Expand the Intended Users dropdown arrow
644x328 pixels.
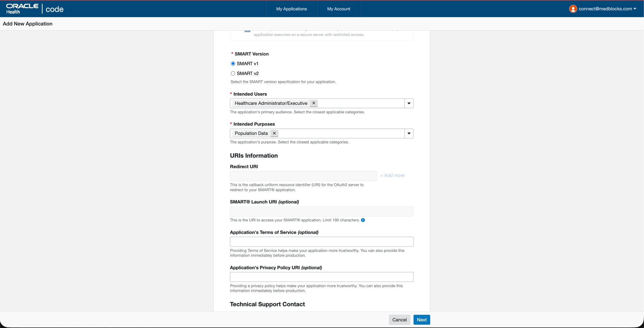tap(409, 103)
